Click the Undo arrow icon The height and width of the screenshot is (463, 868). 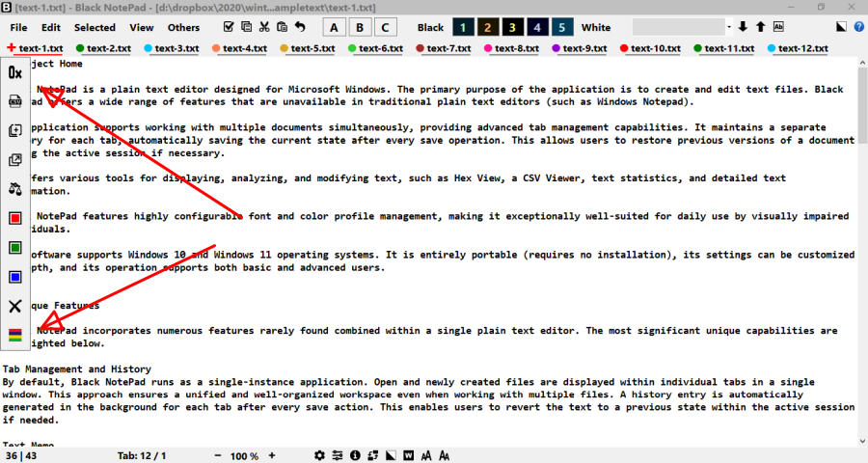[x=300, y=27]
